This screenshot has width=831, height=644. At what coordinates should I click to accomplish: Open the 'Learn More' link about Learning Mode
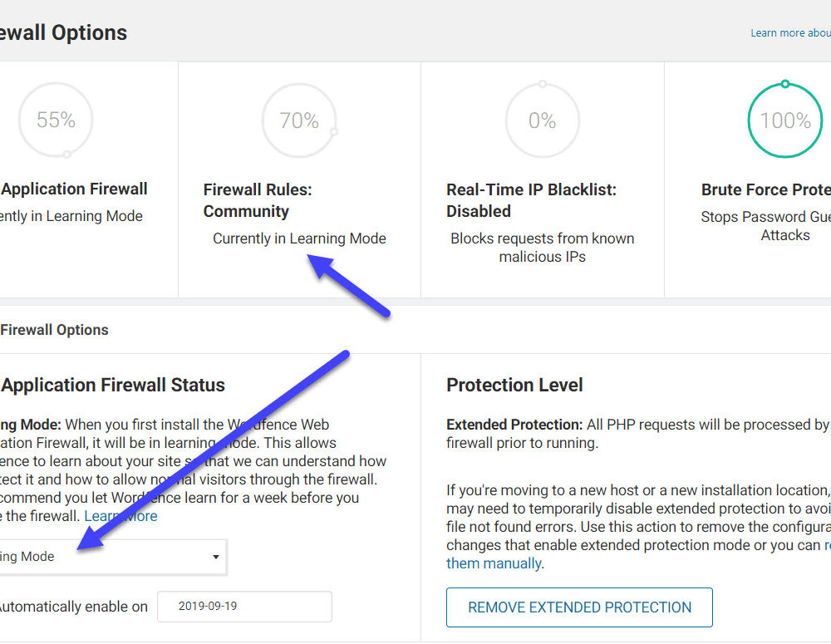click(120, 516)
